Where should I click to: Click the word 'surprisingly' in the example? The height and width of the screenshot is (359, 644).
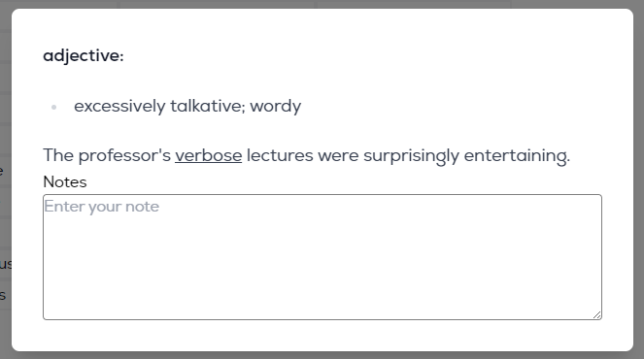pos(411,156)
